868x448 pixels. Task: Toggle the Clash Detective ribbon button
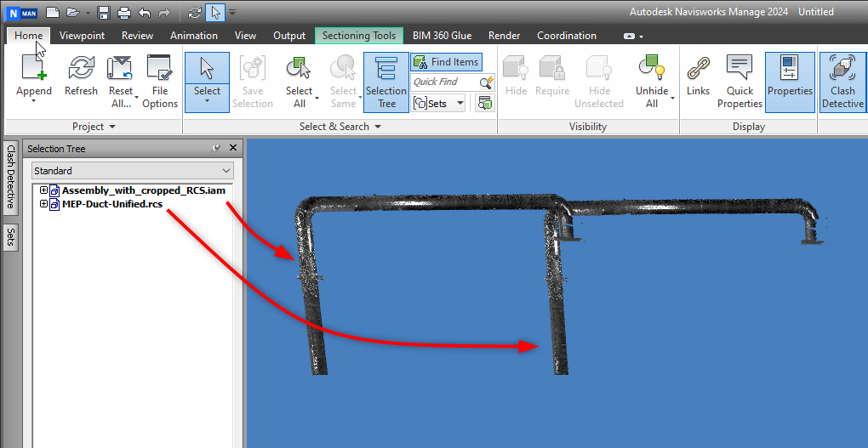[x=842, y=82]
